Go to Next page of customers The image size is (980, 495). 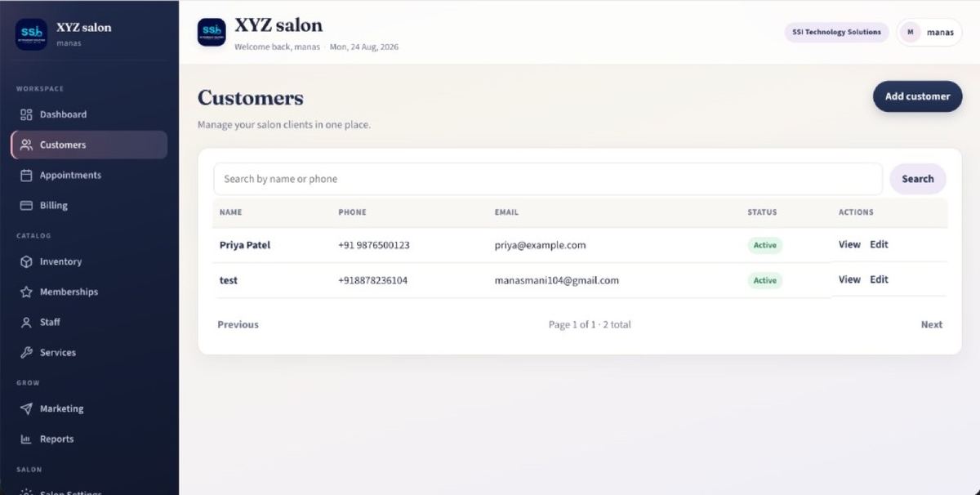pyautogui.click(x=931, y=324)
